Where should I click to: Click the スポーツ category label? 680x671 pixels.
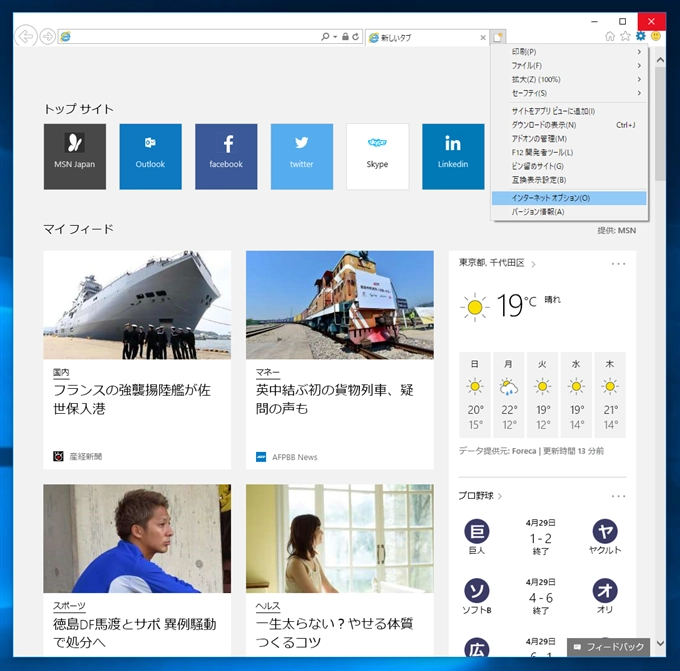point(69,606)
